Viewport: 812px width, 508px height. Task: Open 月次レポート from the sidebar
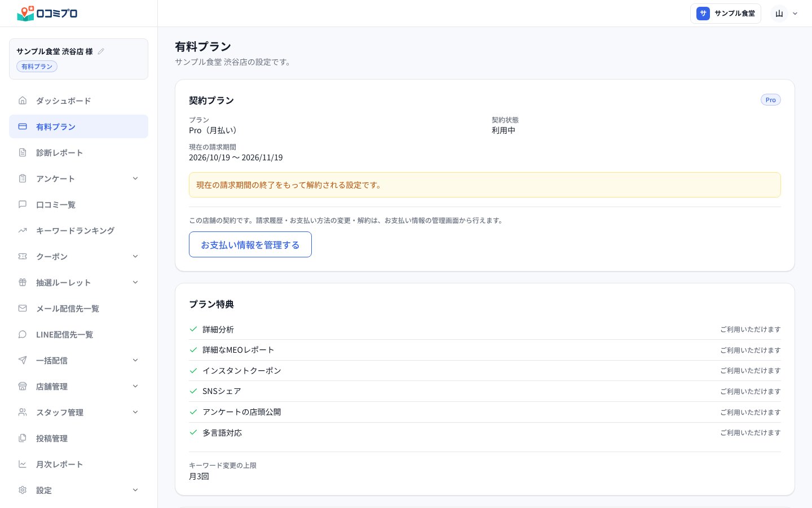pyautogui.click(x=78, y=464)
